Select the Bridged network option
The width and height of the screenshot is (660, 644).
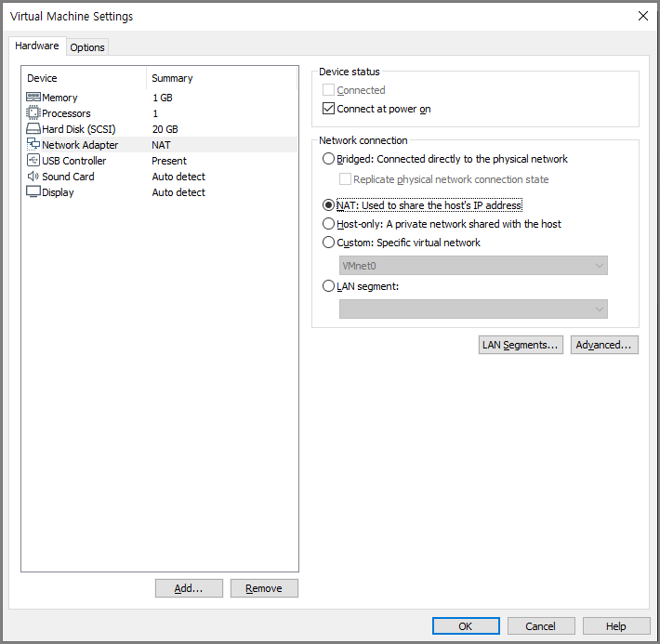pos(328,159)
